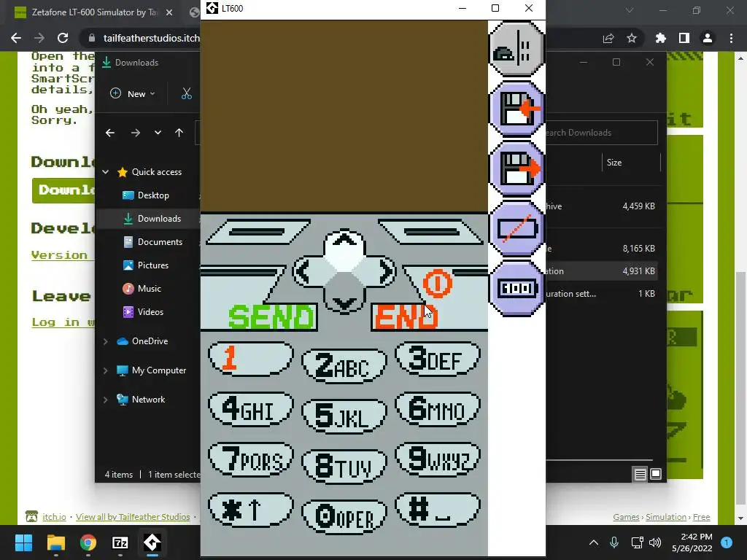Tap the 7 PQRS key
Viewport: 747px width, 560px height.
pos(251,459)
